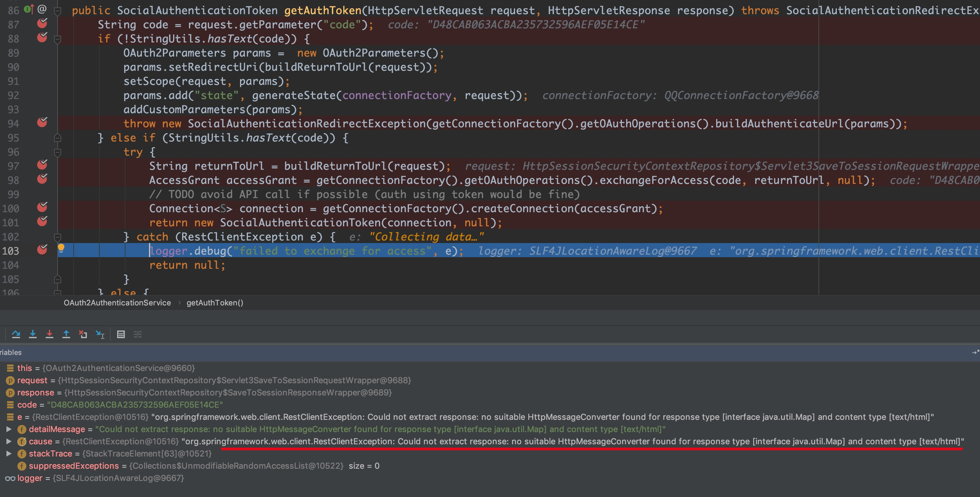Click the @ annotation gutter icon on line 86
The height and width of the screenshot is (497, 980).
coord(42,9)
